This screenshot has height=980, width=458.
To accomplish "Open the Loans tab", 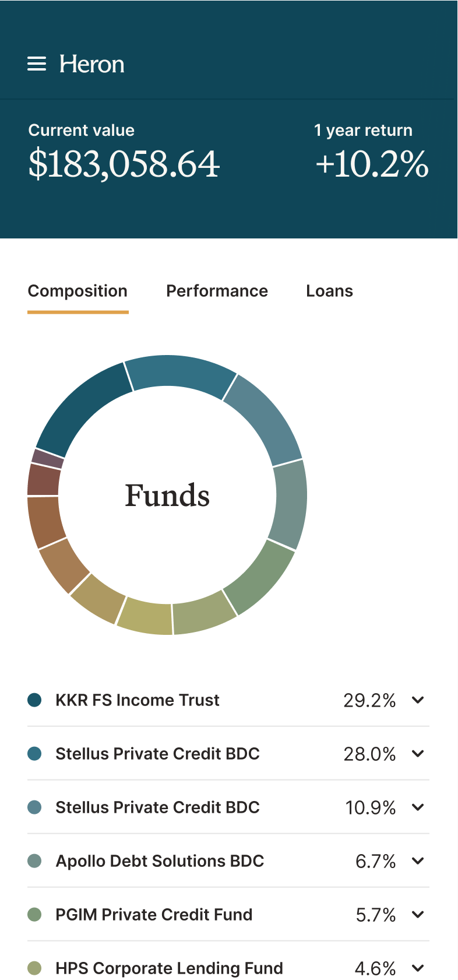I will 329,291.
